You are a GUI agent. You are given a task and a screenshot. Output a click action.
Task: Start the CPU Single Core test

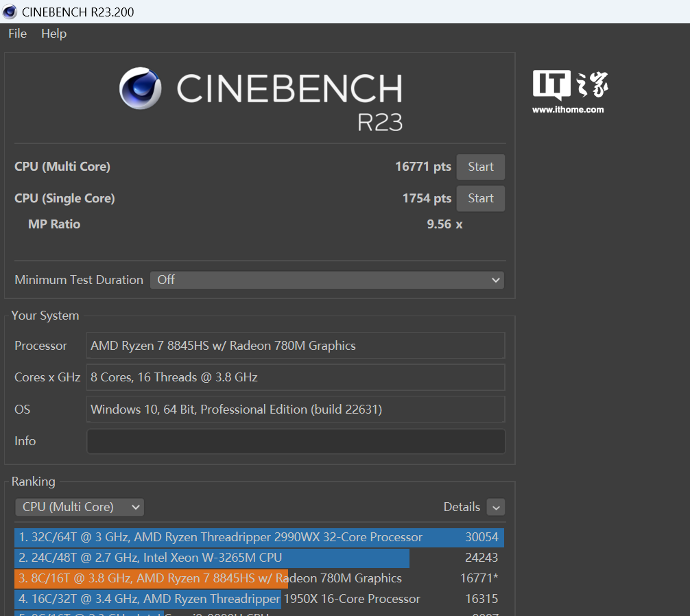click(x=480, y=198)
